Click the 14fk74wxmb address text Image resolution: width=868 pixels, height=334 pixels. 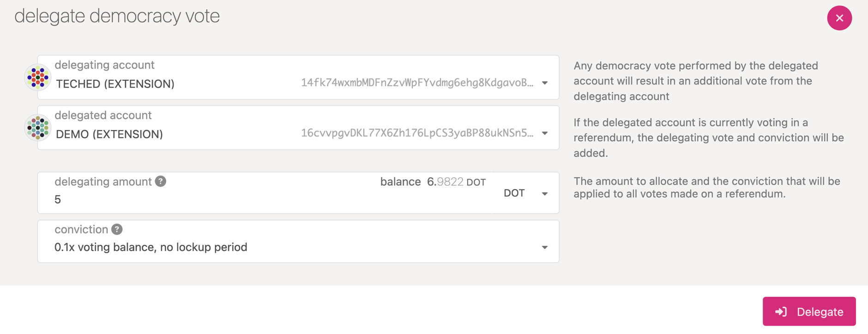417,83
